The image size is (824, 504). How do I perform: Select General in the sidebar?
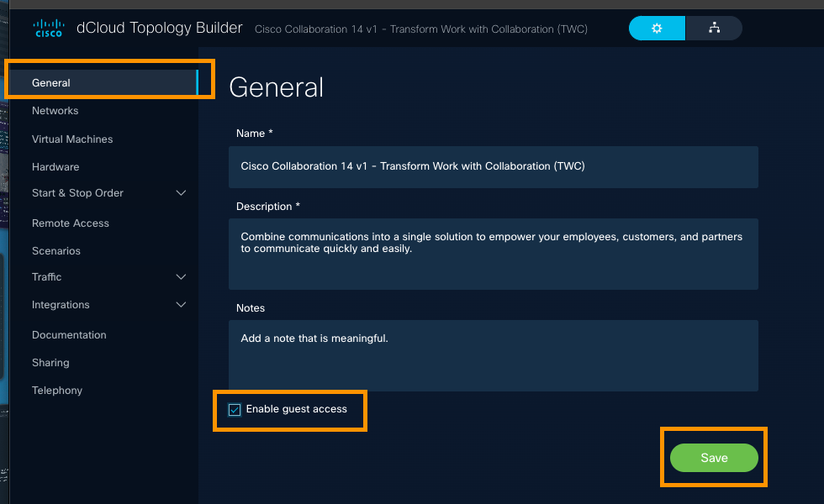103,83
